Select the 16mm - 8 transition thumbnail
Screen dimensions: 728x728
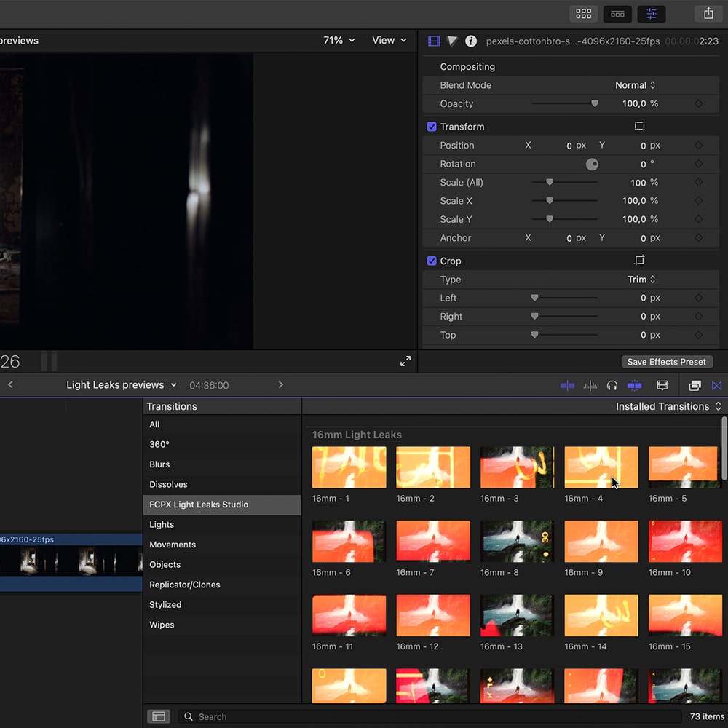coord(517,541)
